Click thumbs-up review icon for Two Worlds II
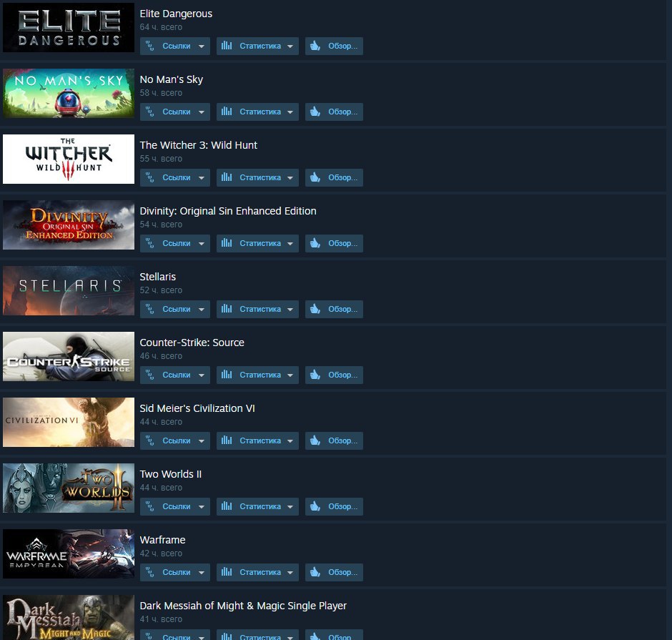The height and width of the screenshot is (640, 672). tap(315, 506)
